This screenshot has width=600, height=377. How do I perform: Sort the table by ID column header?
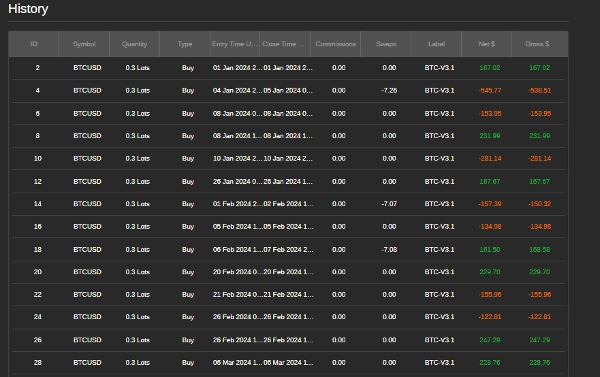click(x=34, y=44)
